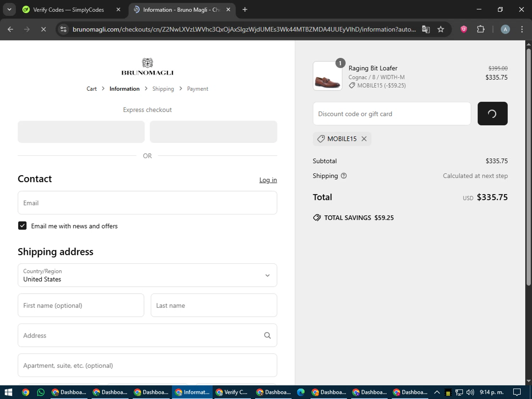This screenshot has width=532, height=399.
Task: Close the Bruno Magli Information tab
Action: coord(228,10)
